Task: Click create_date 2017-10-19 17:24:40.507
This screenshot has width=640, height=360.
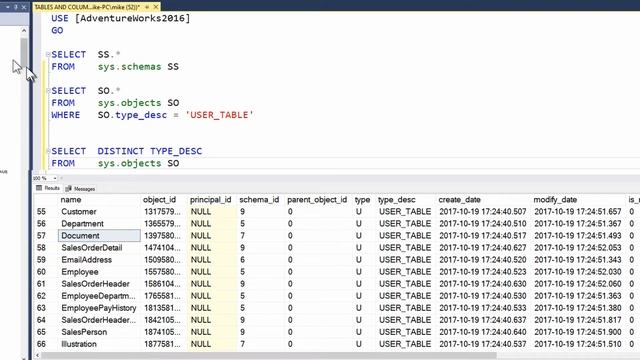Action: pos(482,211)
